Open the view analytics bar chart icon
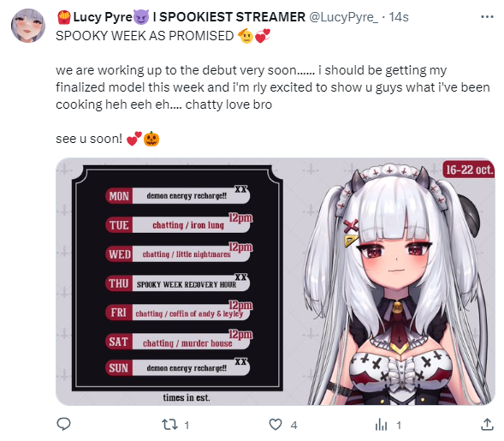The image size is (504, 441). coord(382,425)
